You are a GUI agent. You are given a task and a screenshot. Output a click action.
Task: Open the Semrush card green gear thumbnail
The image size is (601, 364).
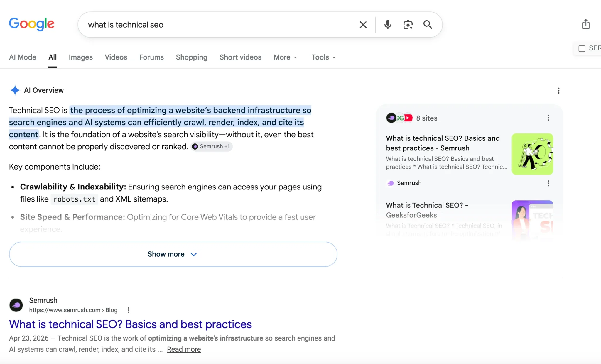coord(532,154)
